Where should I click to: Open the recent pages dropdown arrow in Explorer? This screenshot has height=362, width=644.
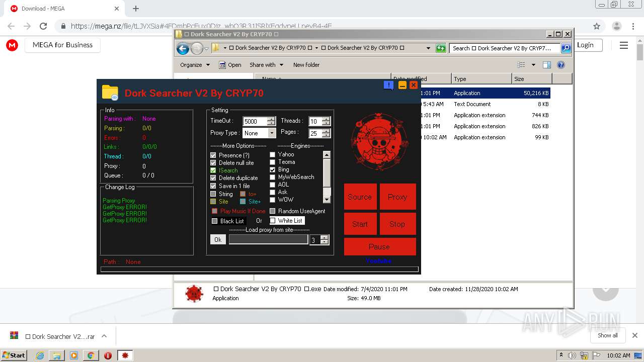206,49
